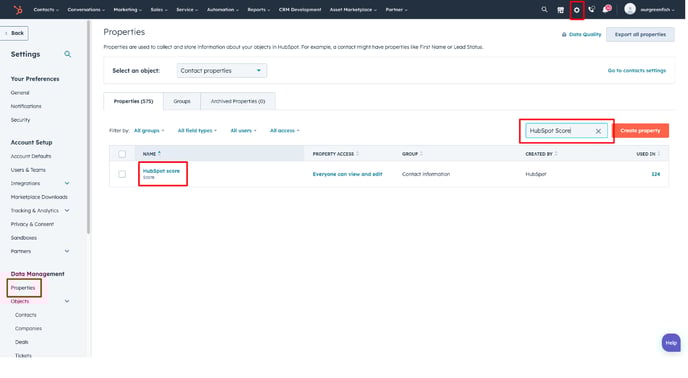Open the Asset Marketplace menu
The width and height of the screenshot is (688, 378).
coord(353,10)
